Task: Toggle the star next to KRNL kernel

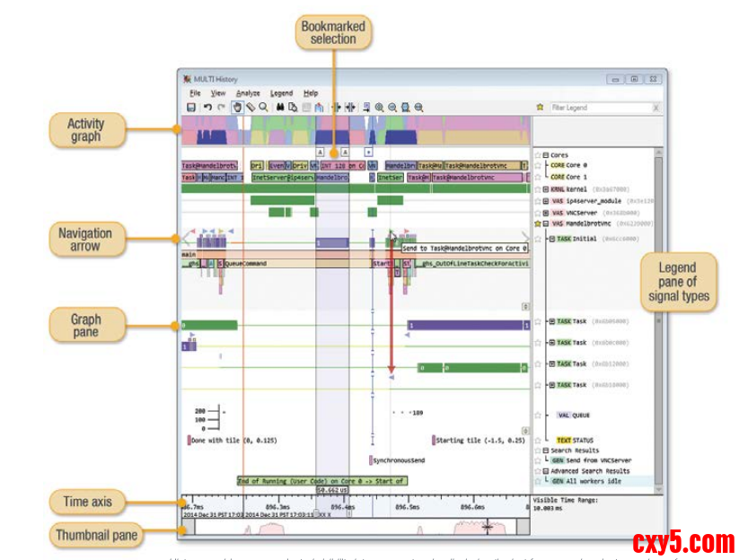Action: point(538,189)
